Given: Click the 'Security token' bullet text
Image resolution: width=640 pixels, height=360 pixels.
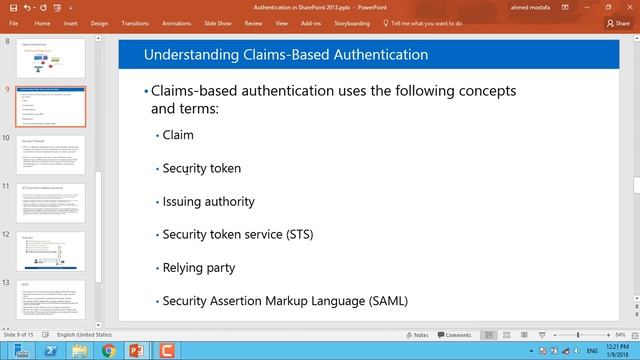Looking at the screenshot, I should tap(202, 168).
